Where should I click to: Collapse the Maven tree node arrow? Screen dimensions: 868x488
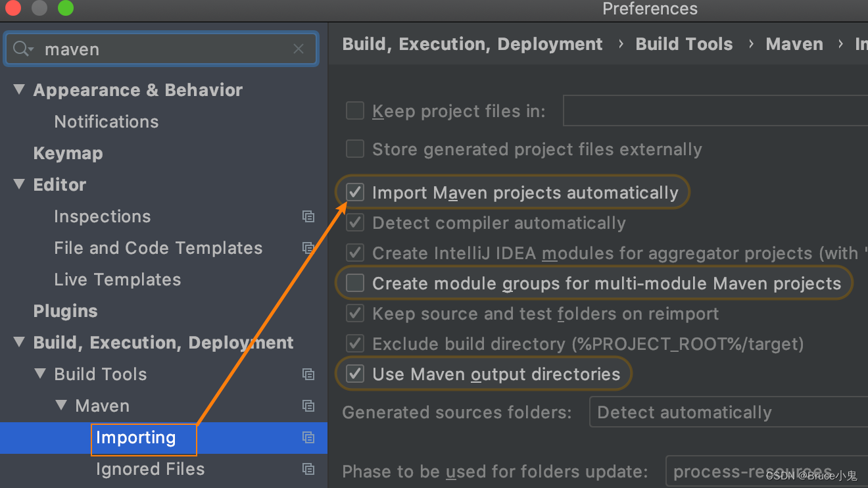(x=61, y=405)
